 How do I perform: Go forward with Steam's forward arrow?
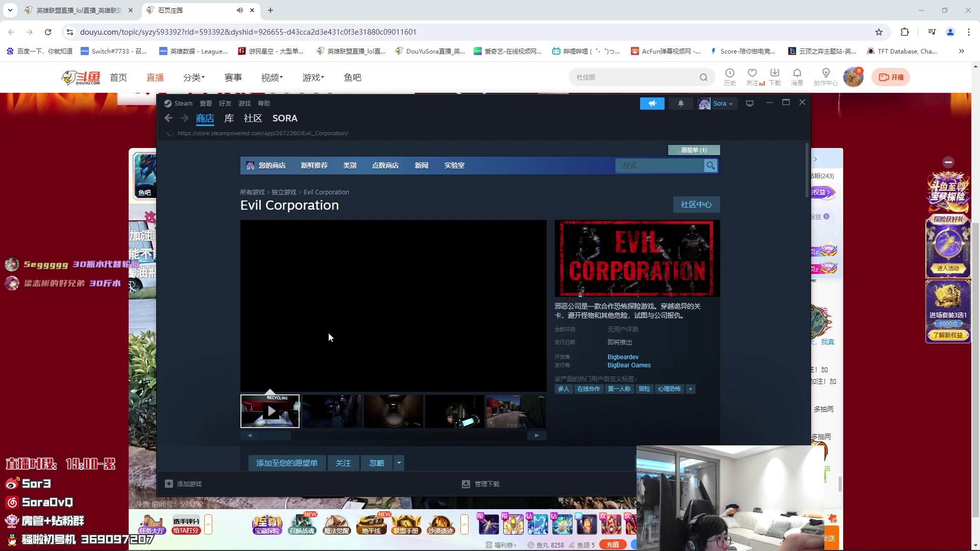coord(184,118)
